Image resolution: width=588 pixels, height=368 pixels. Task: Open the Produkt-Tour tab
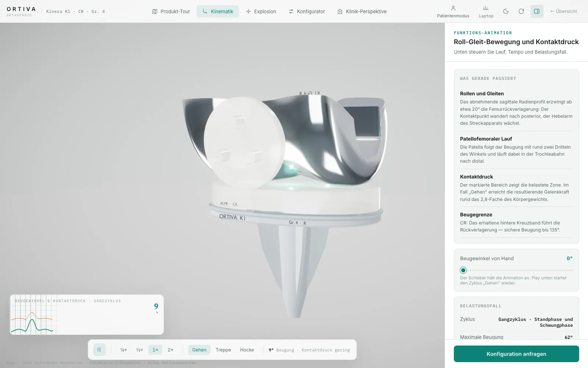[x=171, y=11]
